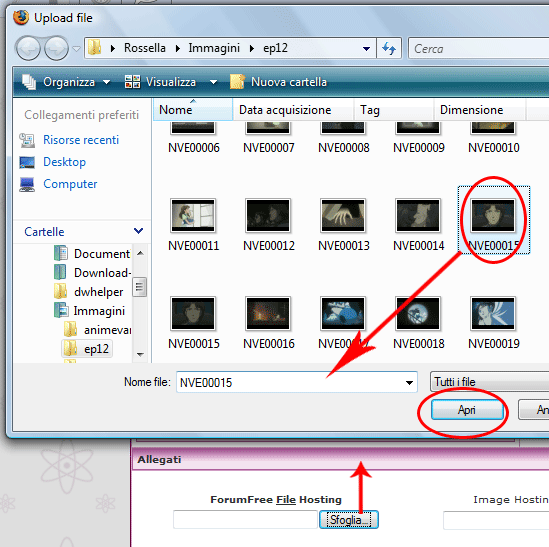549x547 pixels.
Task: Select thumbnail NVE00011
Action: pos(193,225)
